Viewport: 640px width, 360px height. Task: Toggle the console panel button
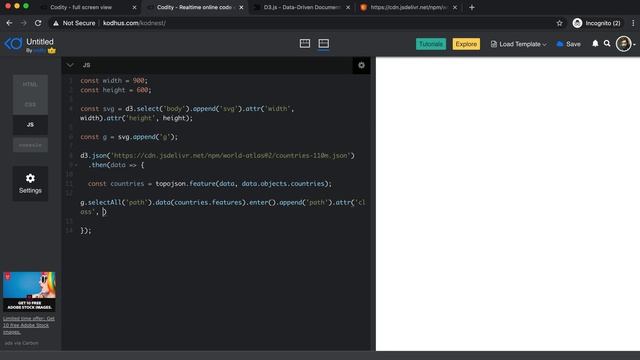[30, 145]
